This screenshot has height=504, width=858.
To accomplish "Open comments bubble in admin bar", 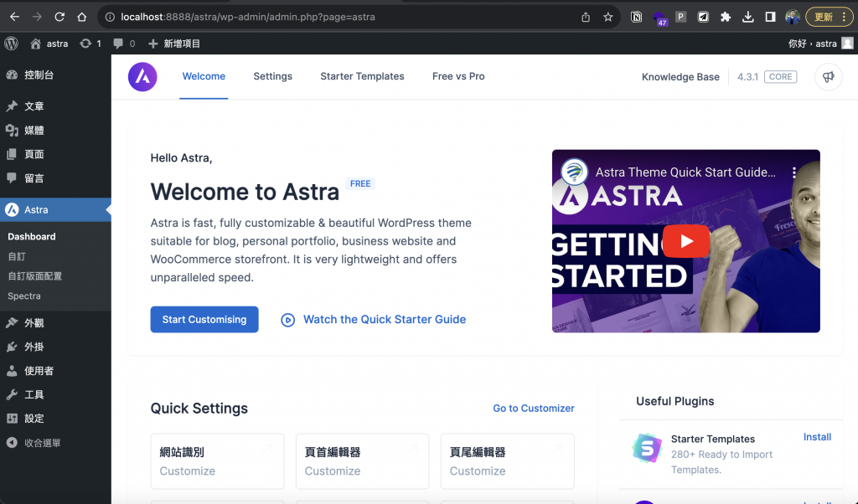I will 124,44.
